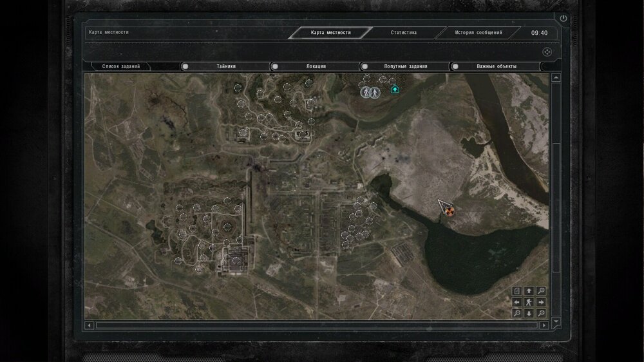Click the map legend page icon
The height and width of the screenshot is (362, 644).
pos(517,291)
